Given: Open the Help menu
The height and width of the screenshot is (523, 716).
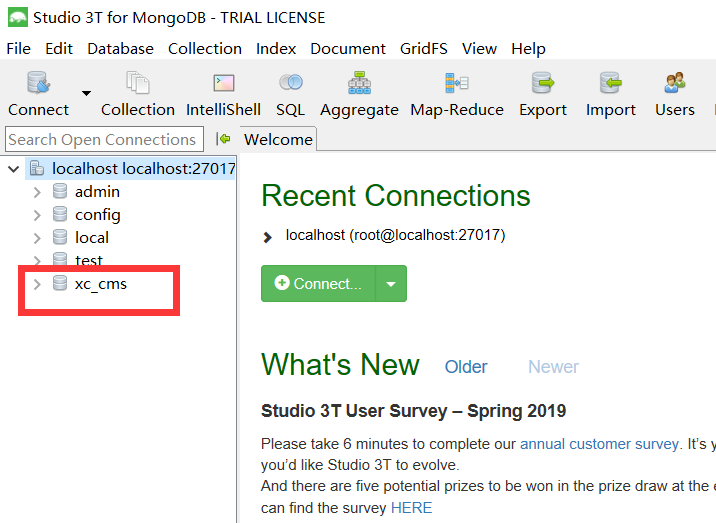Looking at the screenshot, I should point(528,48).
